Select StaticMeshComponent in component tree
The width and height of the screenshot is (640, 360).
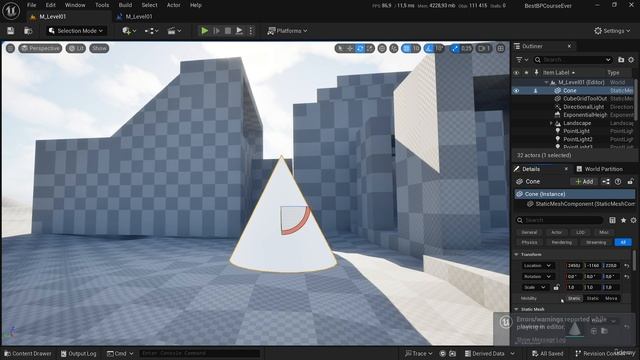tap(580, 204)
